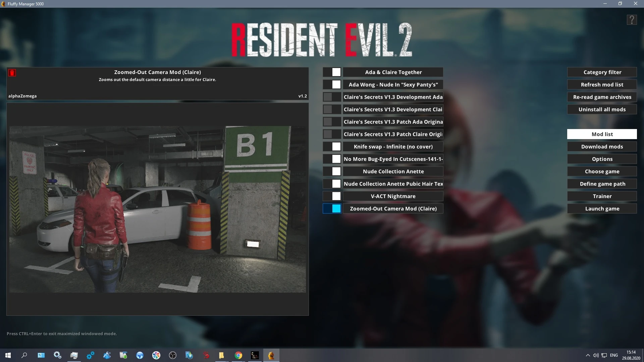Enable the Ada & Claire Together mod
This screenshot has height=362, width=644.
pos(336,72)
